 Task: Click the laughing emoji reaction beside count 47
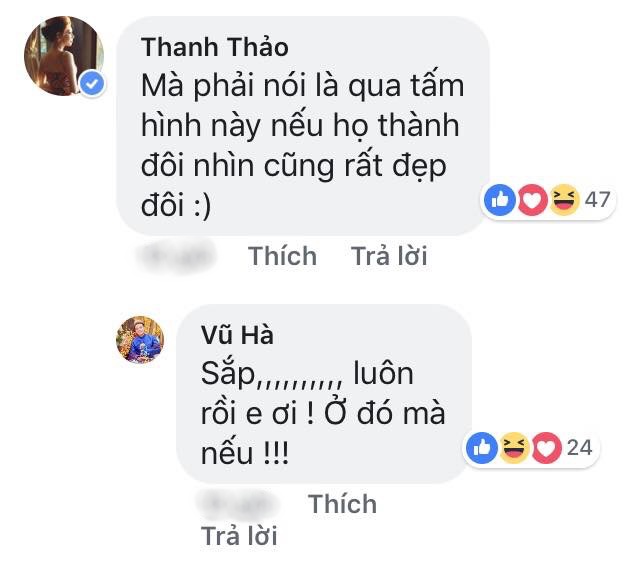point(565,200)
